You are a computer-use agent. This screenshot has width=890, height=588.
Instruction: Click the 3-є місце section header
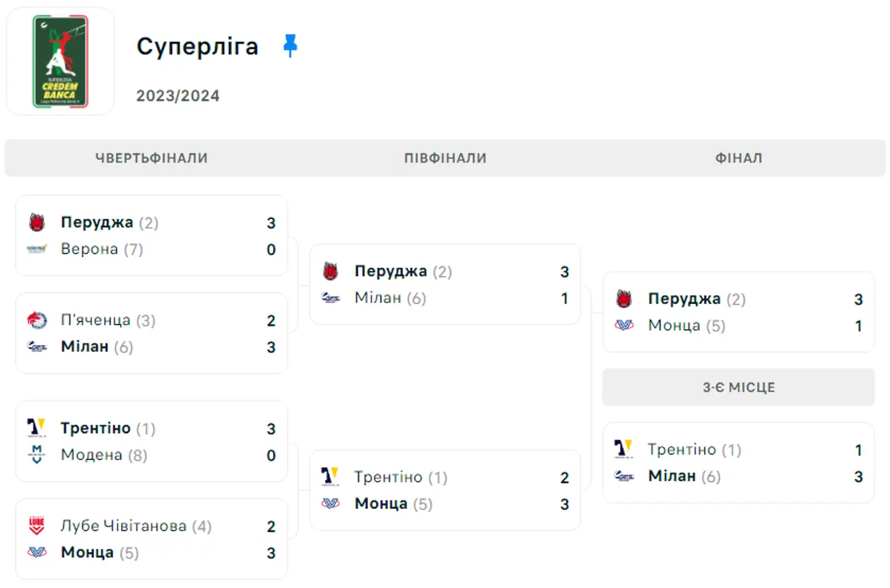point(739,387)
